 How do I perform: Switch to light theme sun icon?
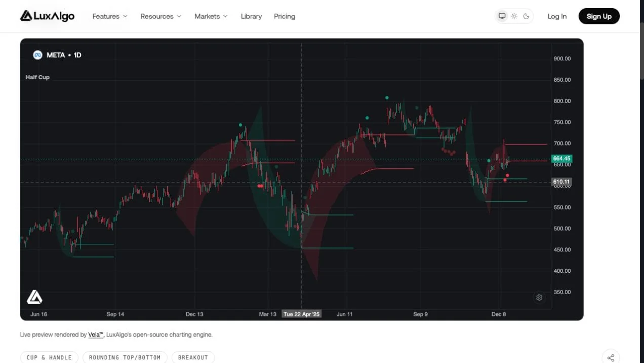click(514, 16)
